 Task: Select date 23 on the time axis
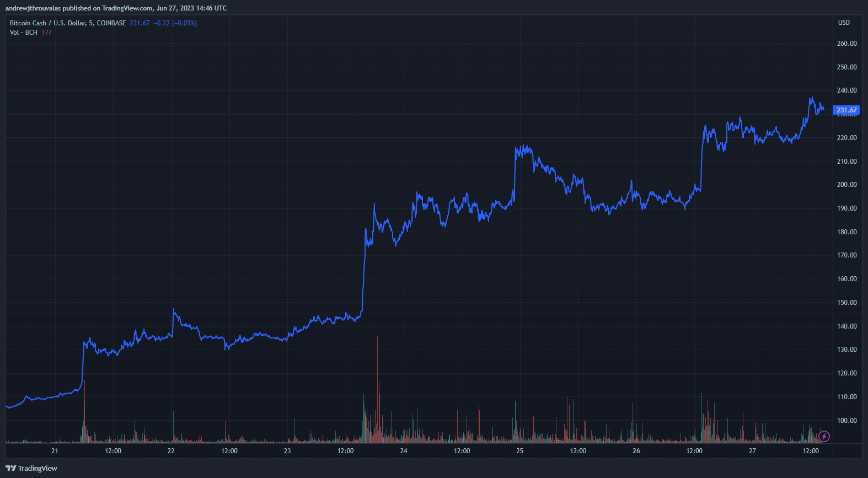click(287, 451)
